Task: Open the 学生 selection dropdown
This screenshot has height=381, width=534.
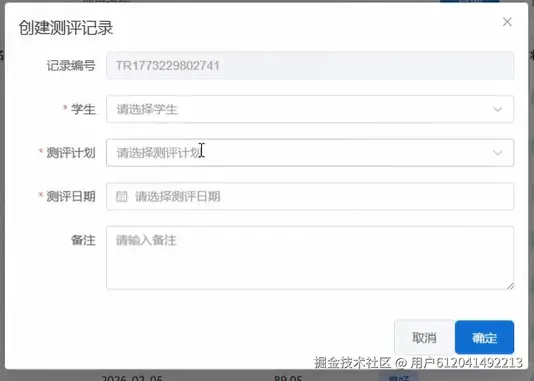Action: click(x=310, y=109)
